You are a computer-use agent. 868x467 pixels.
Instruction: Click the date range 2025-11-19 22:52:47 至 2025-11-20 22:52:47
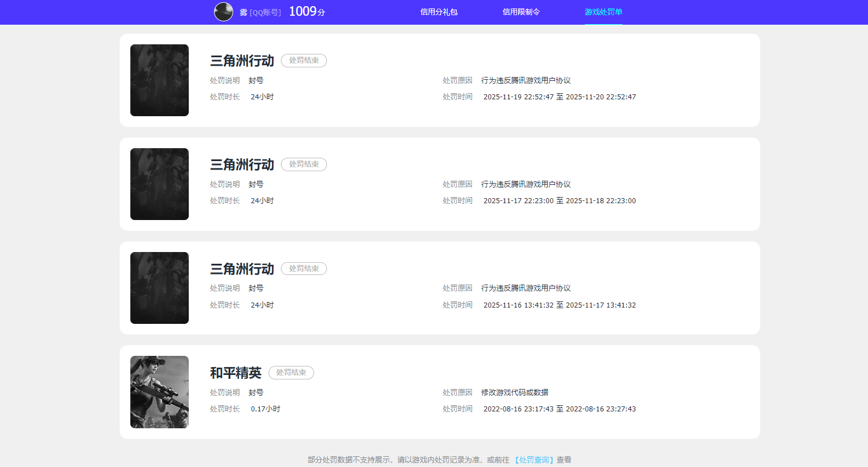560,97
